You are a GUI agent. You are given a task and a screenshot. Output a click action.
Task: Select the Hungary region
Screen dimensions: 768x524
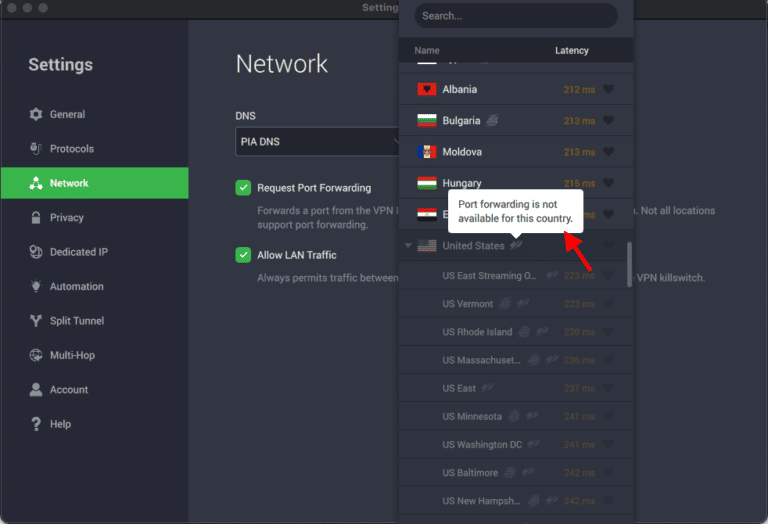coord(516,183)
